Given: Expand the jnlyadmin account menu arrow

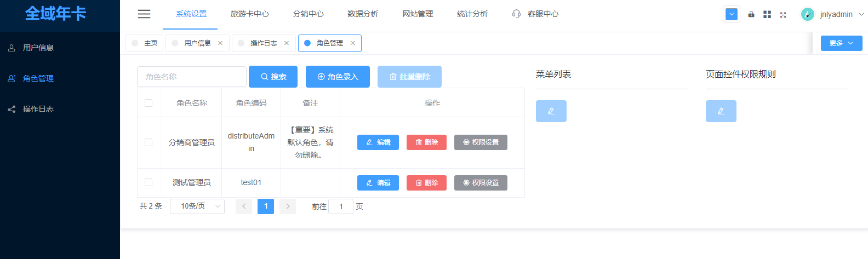Looking at the screenshot, I should (861, 14).
